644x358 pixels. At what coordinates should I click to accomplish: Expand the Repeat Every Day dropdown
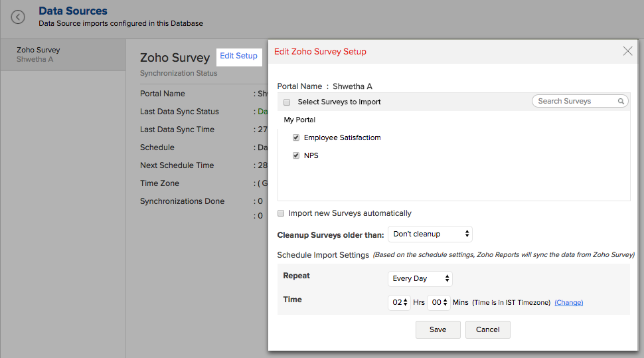[420, 278]
